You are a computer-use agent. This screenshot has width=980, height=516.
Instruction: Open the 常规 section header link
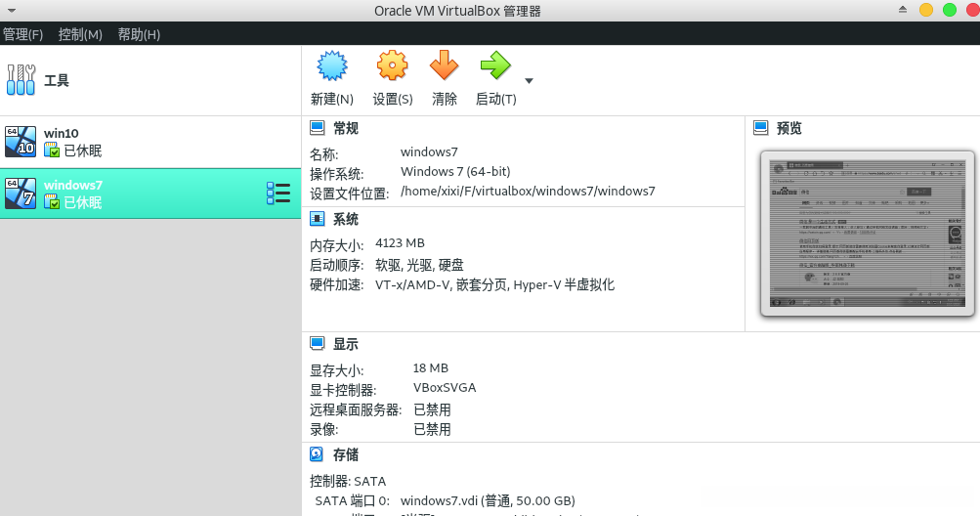click(x=346, y=128)
